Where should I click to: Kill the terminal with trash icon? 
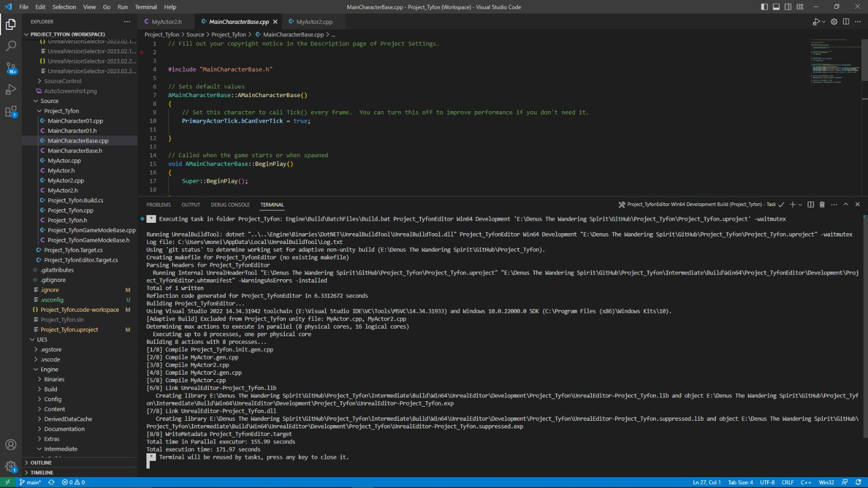click(822, 204)
